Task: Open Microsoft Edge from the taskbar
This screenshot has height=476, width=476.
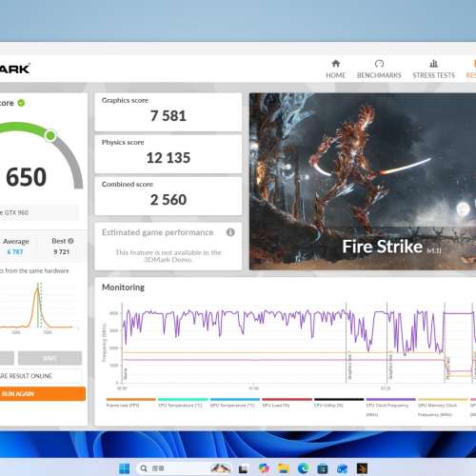Action: (303, 468)
